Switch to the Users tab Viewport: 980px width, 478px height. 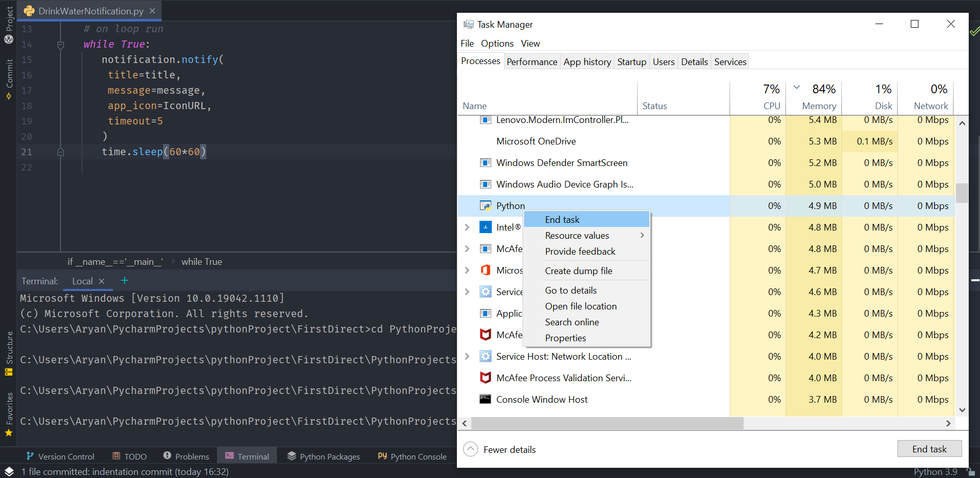tap(664, 61)
